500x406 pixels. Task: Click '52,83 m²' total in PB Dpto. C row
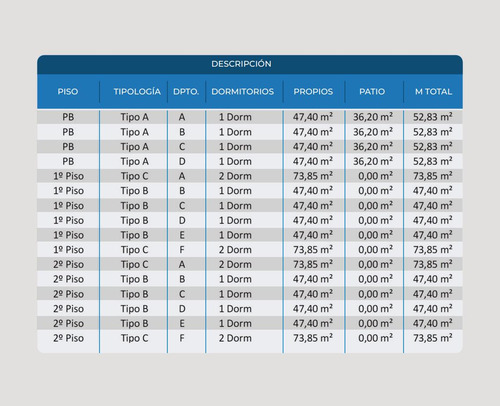coord(433,147)
